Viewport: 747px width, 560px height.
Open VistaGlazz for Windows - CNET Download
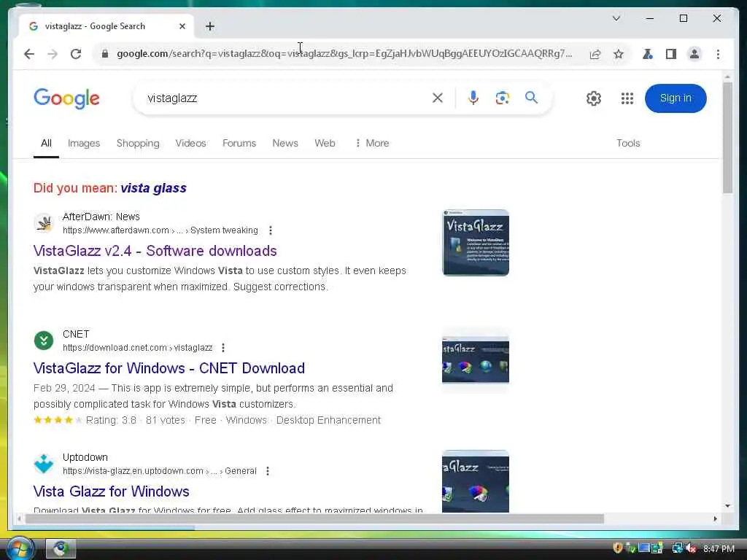tap(169, 368)
